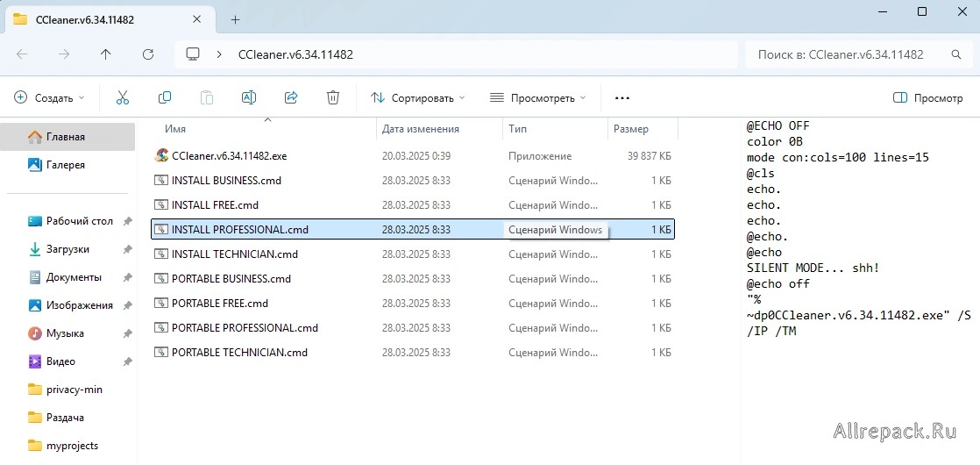The width and height of the screenshot is (980, 465).
Task: Click the PORTABLE TECHNICIAN.cmd file icon
Action: (161, 353)
